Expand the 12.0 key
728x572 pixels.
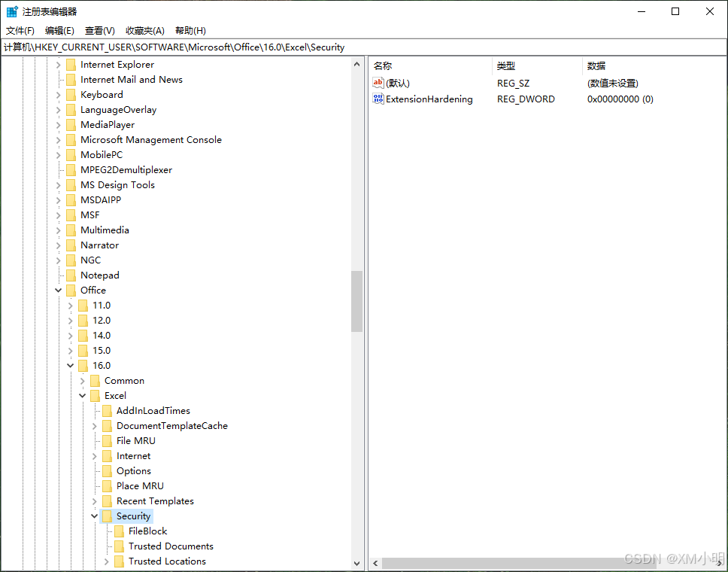coord(71,321)
